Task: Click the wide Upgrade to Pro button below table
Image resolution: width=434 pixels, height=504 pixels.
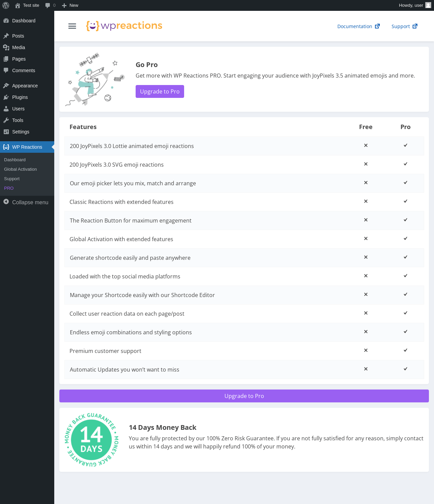Action: tap(244, 396)
